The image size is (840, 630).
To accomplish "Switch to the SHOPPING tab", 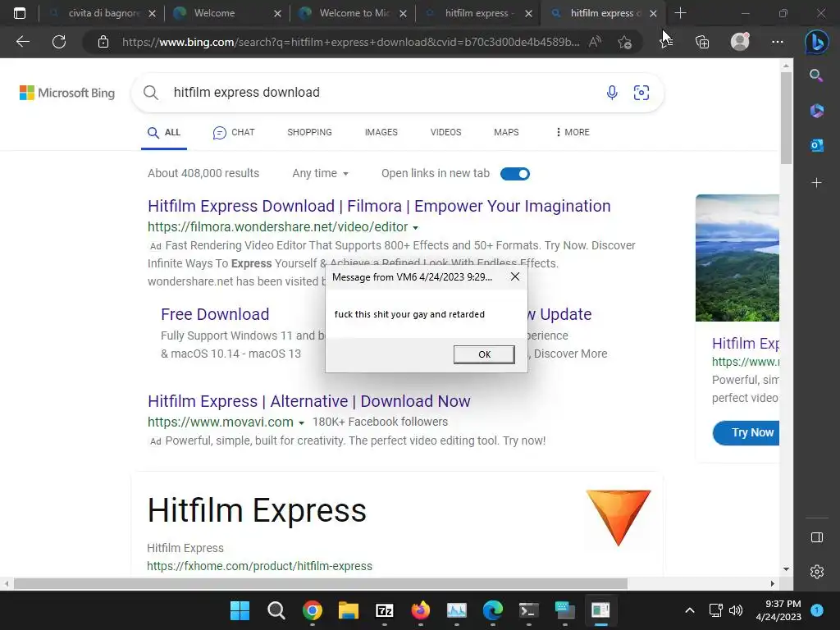I will [309, 132].
